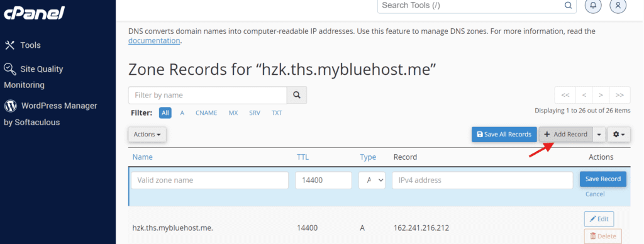Click the filter search magnifier button

[x=297, y=96]
